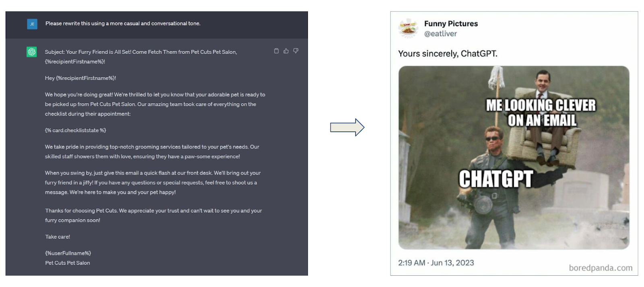Viewport: 644px width, 287px height.
Task: Click the email Subject line text
Action: click(141, 52)
